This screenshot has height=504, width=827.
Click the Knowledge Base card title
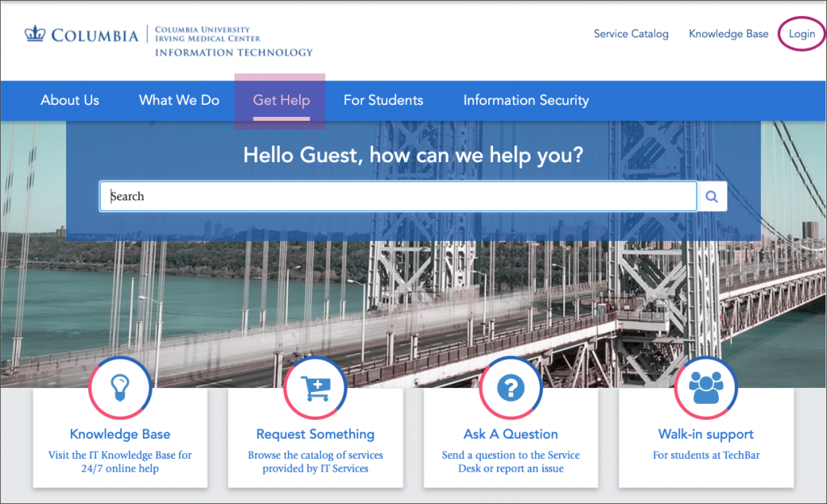[120, 434]
